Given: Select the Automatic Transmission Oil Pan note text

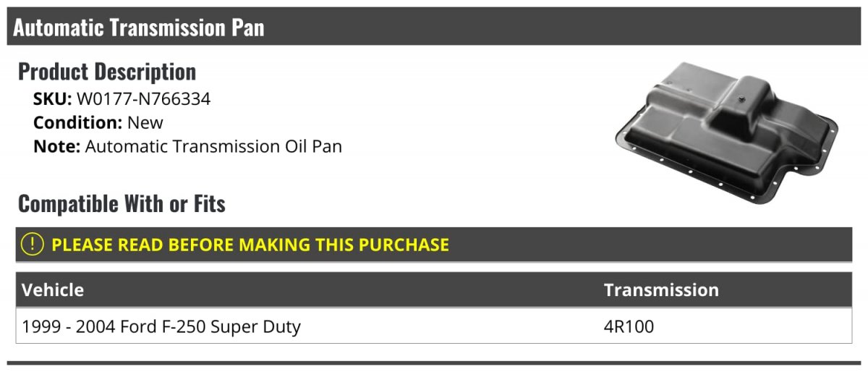Looking at the screenshot, I should (213, 146).
